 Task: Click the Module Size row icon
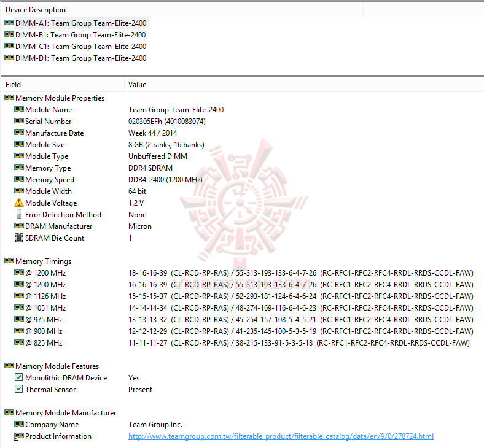click(x=19, y=144)
